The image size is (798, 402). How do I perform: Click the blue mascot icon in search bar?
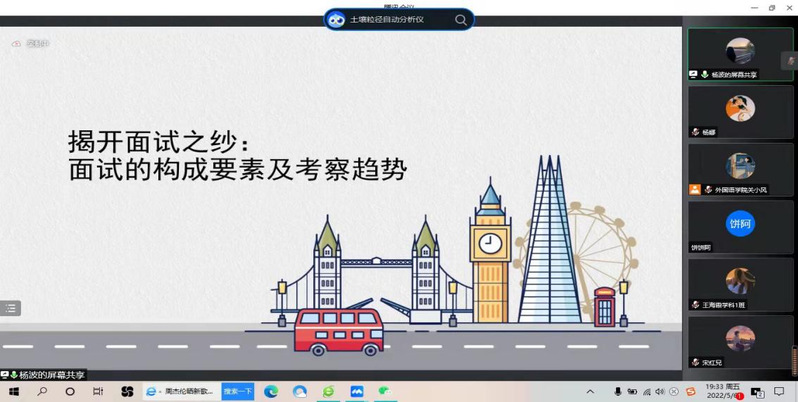click(x=336, y=19)
